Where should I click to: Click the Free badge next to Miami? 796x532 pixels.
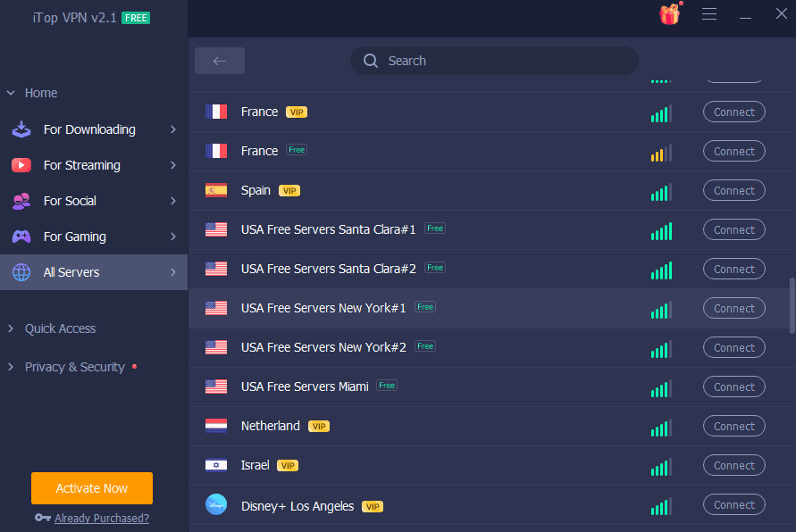click(x=387, y=386)
